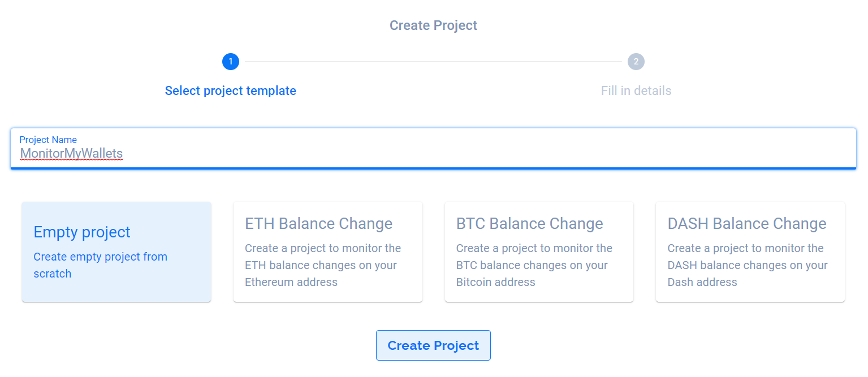The image size is (868, 377).
Task: Choose the Empty project template card
Action: tap(116, 252)
